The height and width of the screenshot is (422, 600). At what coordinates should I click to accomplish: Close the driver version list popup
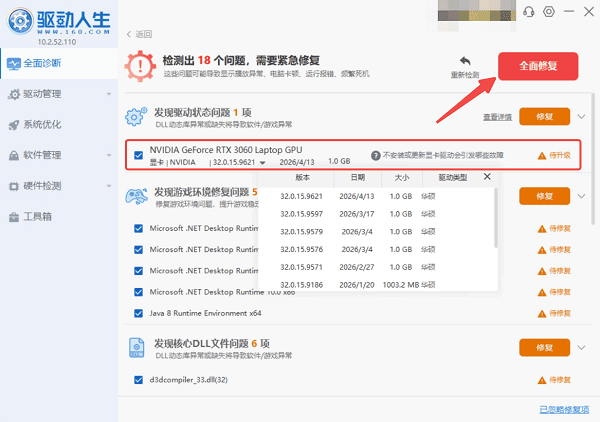pyautogui.click(x=487, y=176)
